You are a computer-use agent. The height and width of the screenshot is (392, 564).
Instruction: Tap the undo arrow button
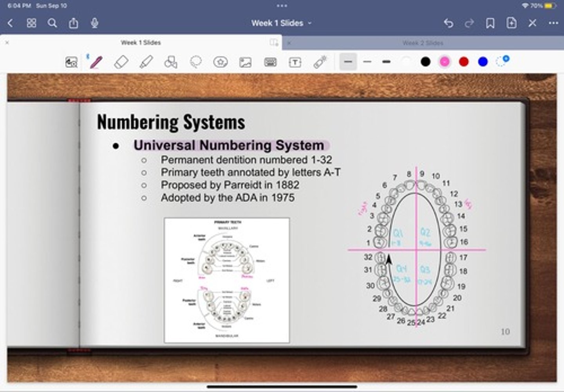448,23
